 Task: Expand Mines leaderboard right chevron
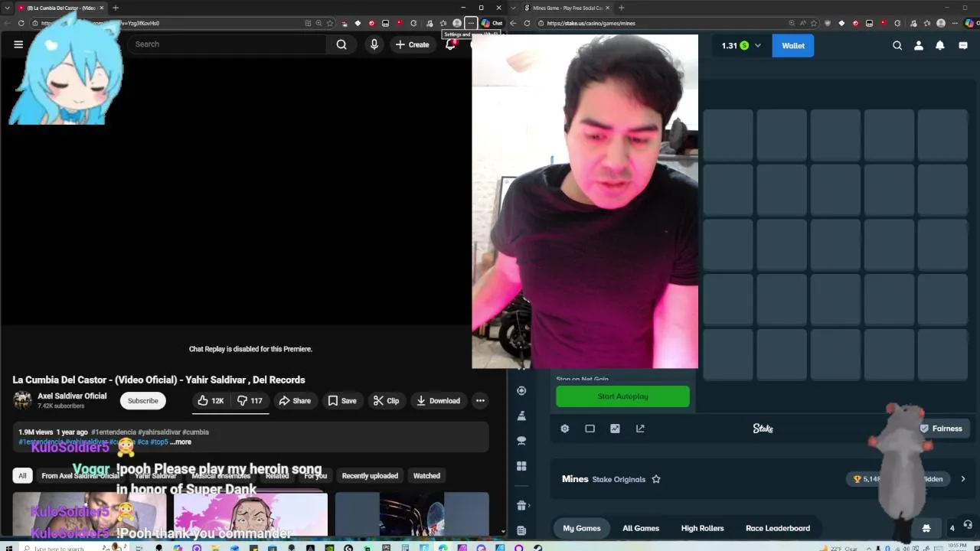point(963,479)
